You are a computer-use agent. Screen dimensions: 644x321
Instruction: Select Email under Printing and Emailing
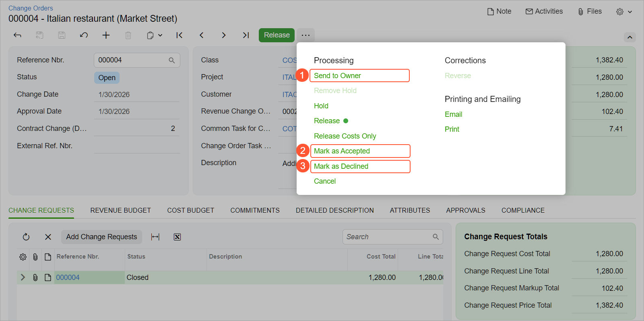453,114
